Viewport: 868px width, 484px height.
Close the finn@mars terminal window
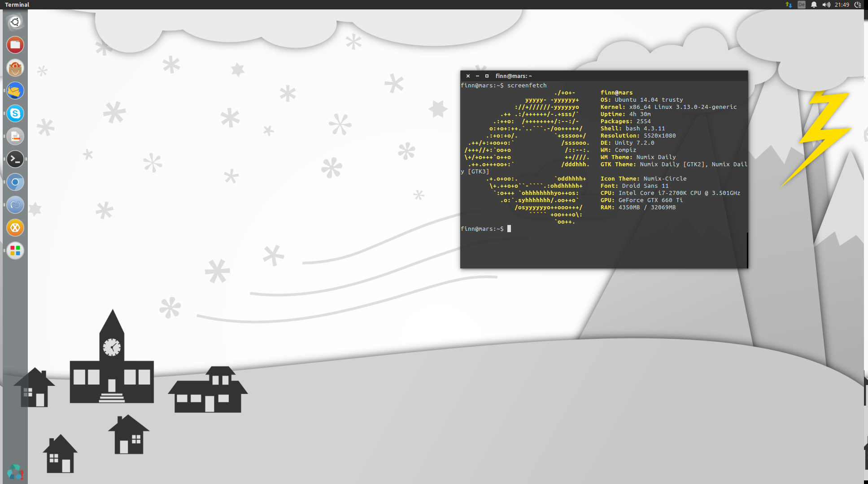(x=468, y=76)
